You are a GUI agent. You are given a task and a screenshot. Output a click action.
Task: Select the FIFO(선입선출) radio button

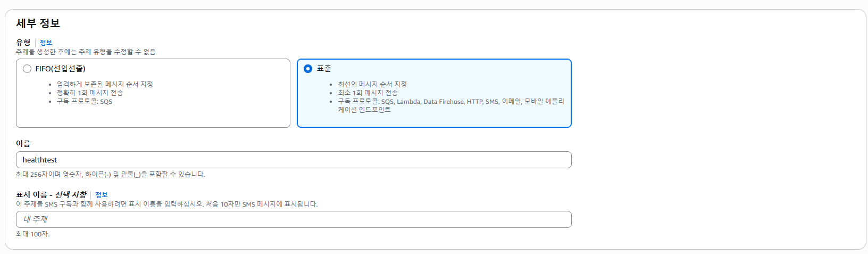tap(27, 69)
